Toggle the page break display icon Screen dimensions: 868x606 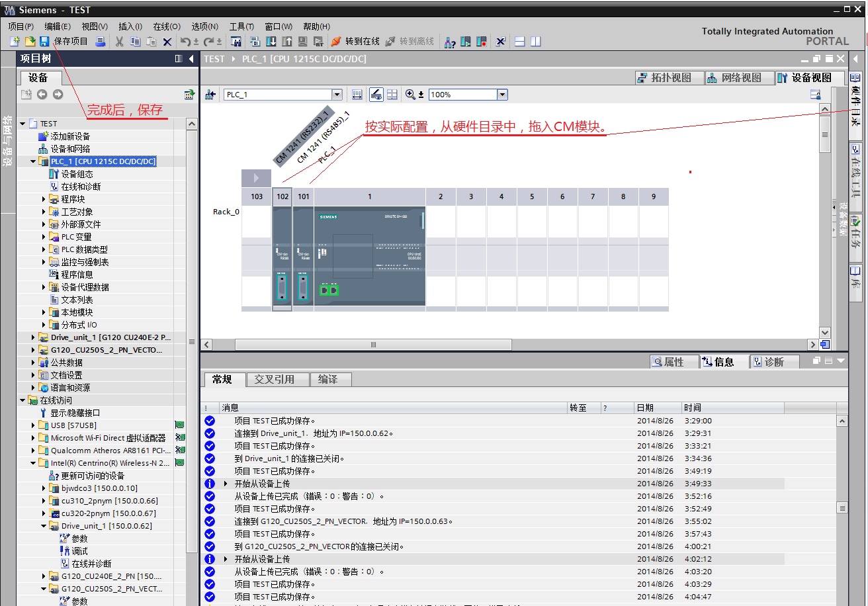pyautogui.click(x=392, y=95)
